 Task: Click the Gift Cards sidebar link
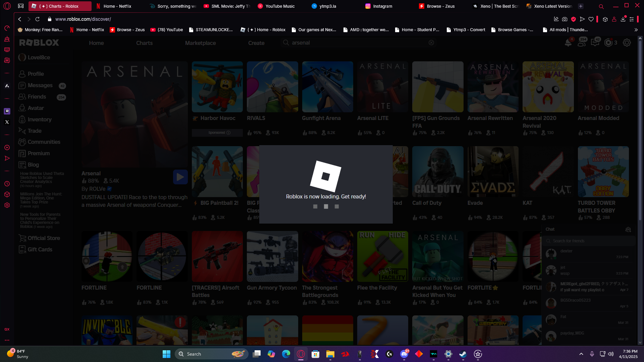click(x=40, y=249)
